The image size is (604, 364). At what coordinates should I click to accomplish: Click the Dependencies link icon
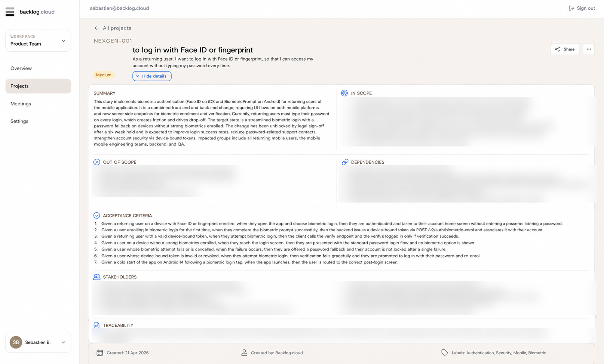[345, 162]
